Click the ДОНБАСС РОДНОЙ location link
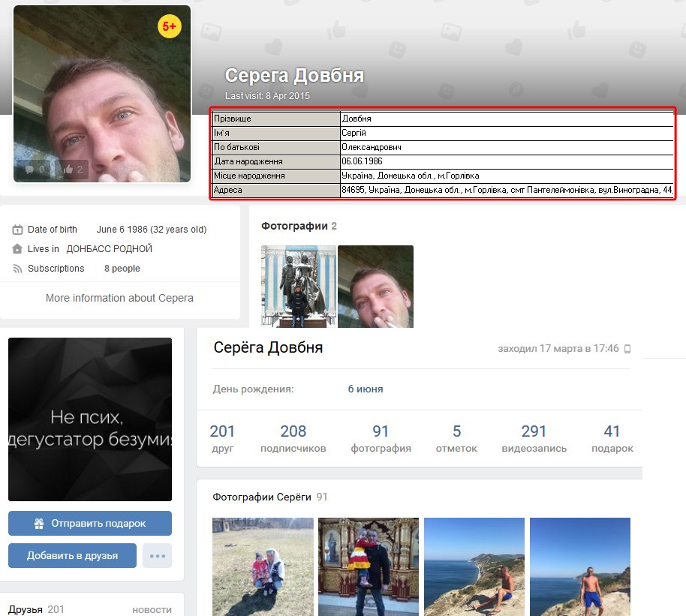Viewport: 686px width, 616px height. tap(109, 249)
